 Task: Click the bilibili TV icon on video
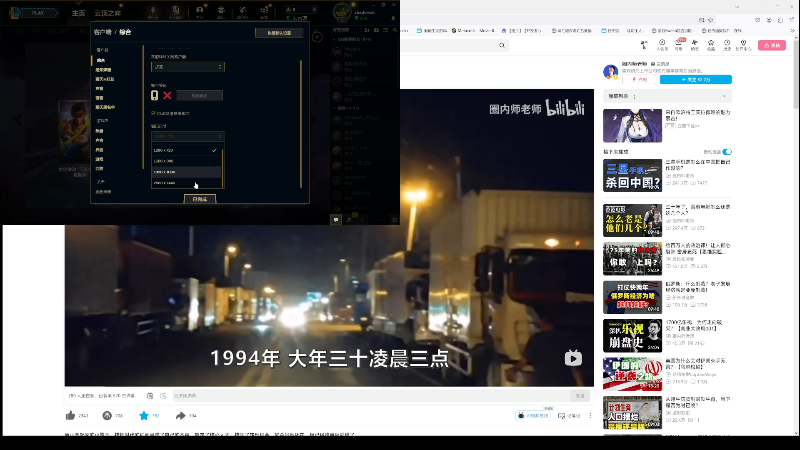[x=573, y=358]
